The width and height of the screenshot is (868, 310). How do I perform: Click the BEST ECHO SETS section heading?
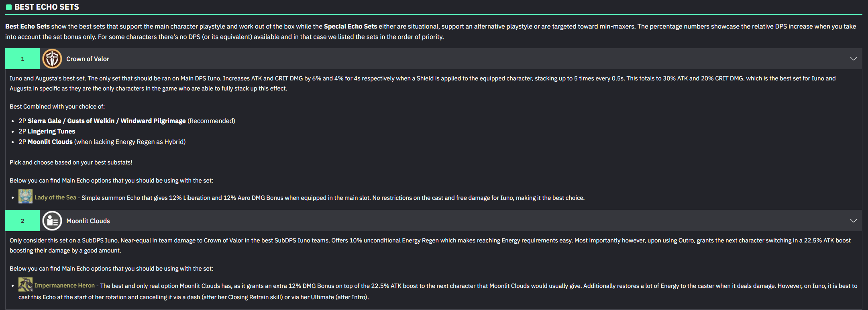click(x=47, y=7)
